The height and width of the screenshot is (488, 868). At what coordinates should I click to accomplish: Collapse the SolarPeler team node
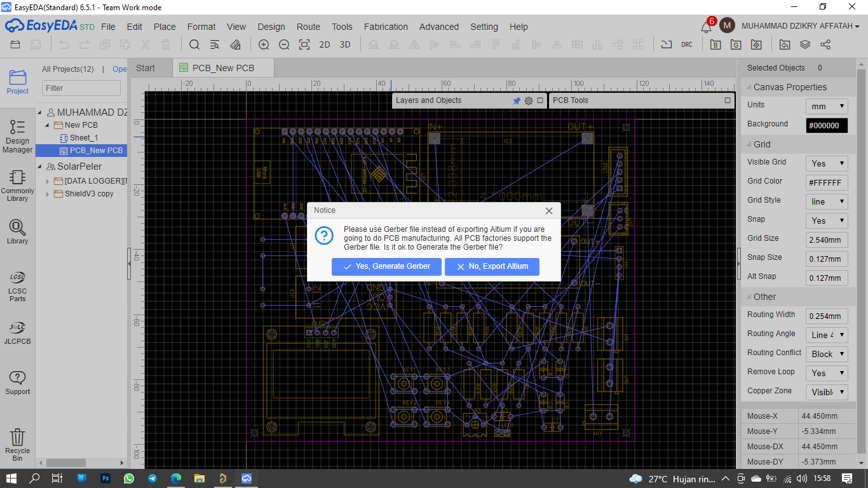click(40, 166)
